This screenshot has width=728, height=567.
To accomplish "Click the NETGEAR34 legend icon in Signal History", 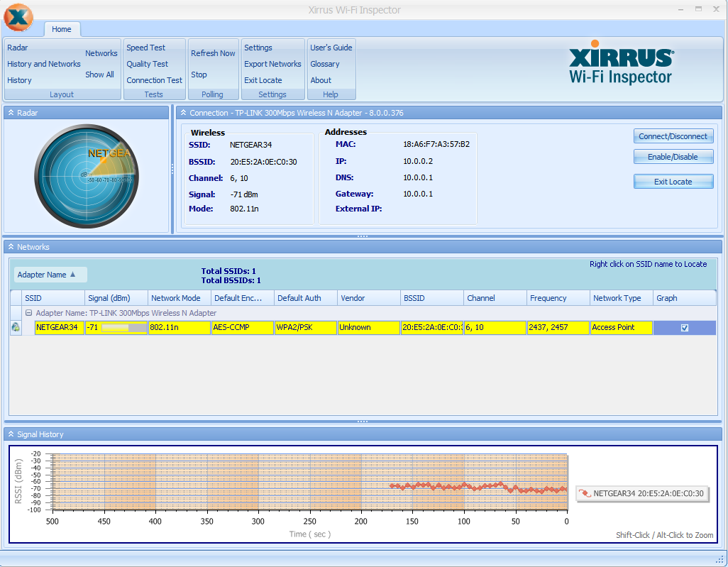I will (585, 493).
